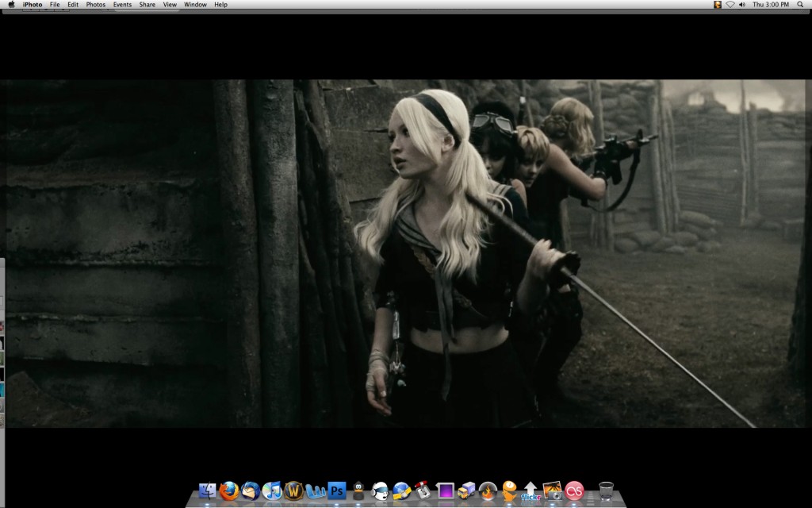Click the purple square dock icon

click(445, 491)
